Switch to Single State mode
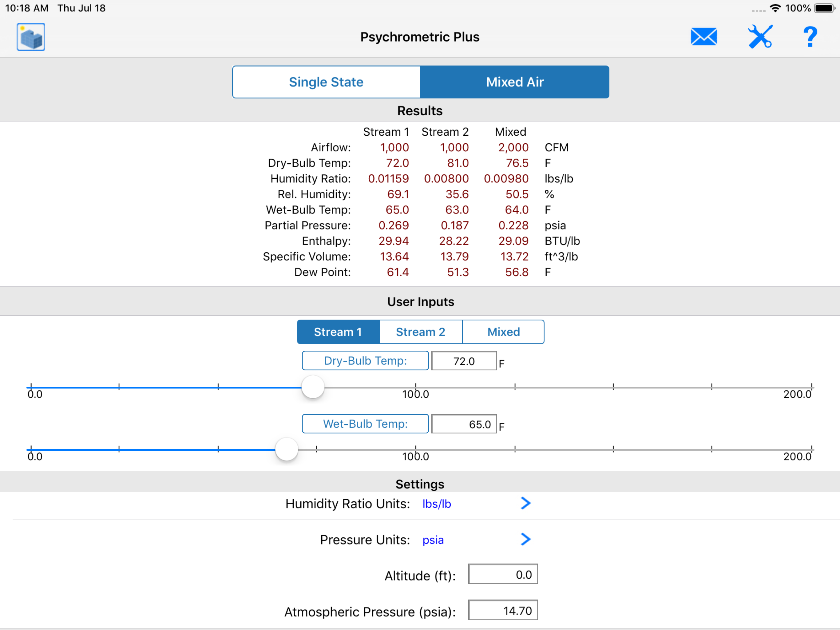The image size is (840, 630). tap(326, 82)
